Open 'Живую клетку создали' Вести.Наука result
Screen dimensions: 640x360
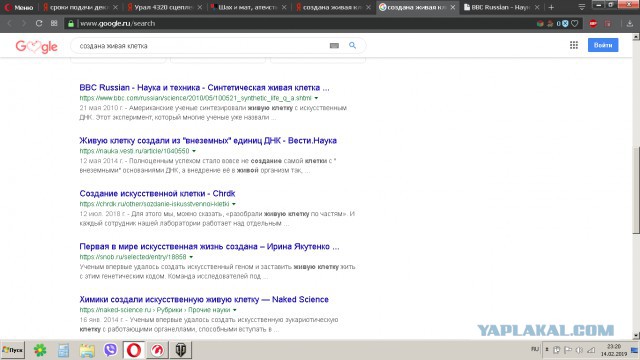(208, 140)
